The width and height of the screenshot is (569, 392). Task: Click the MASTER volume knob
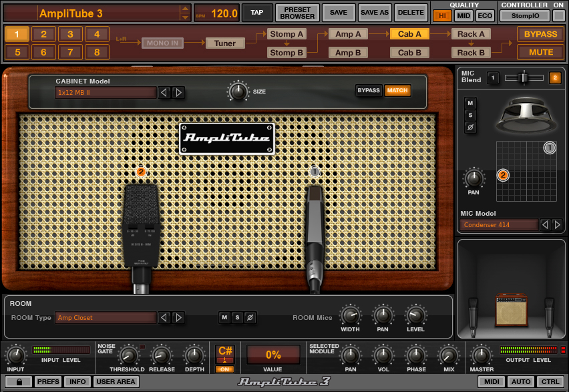coord(482,355)
